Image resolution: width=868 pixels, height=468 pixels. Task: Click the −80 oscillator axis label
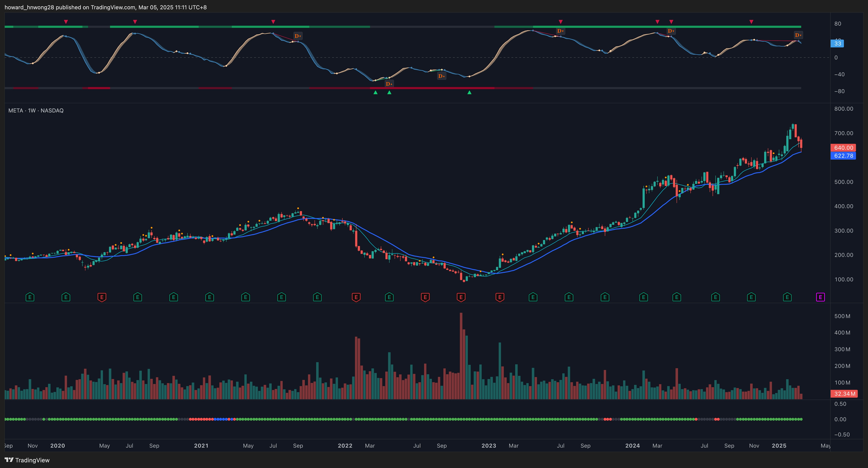pyautogui.click(x=839, y=91)
